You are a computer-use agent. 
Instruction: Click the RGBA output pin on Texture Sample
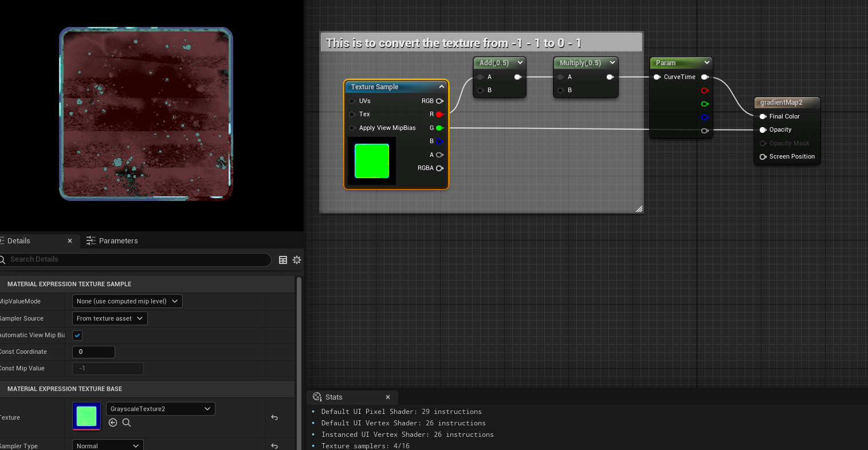[x=439, y=168]
